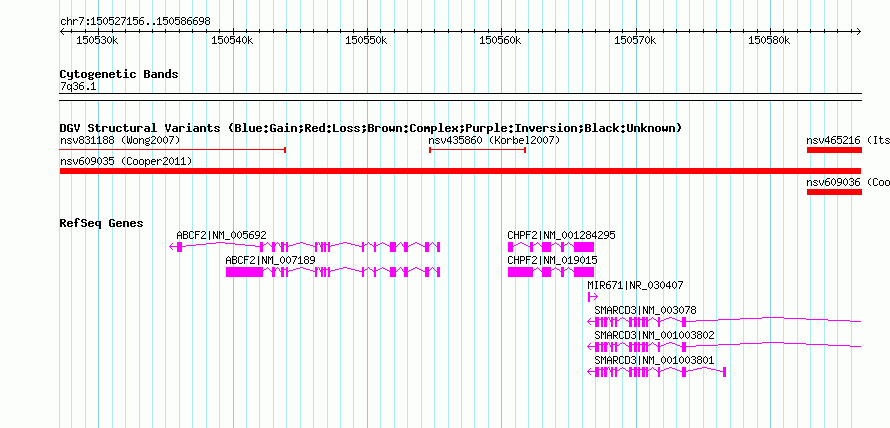This screenshot has width=890, height=428.
Task: Click the RefSeq Genes track title
Action: pyautogui.click(x=101, y=223)
